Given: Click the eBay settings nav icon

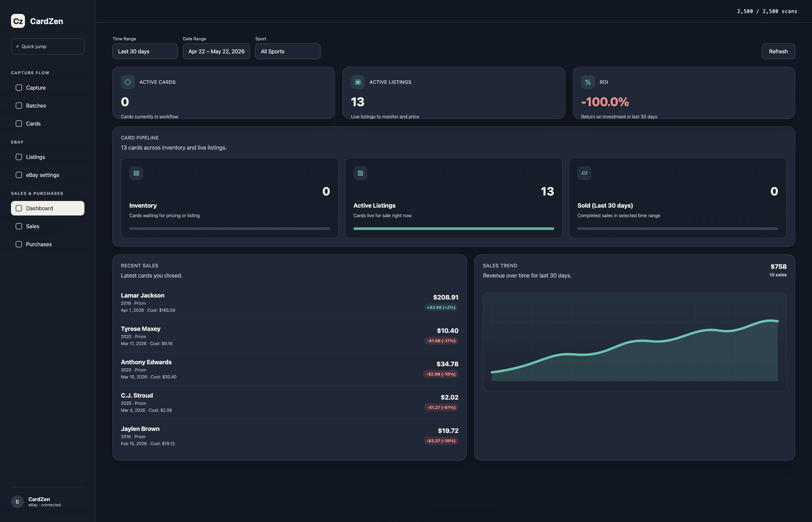Looking at the screenshot, I should coord(19,175).
